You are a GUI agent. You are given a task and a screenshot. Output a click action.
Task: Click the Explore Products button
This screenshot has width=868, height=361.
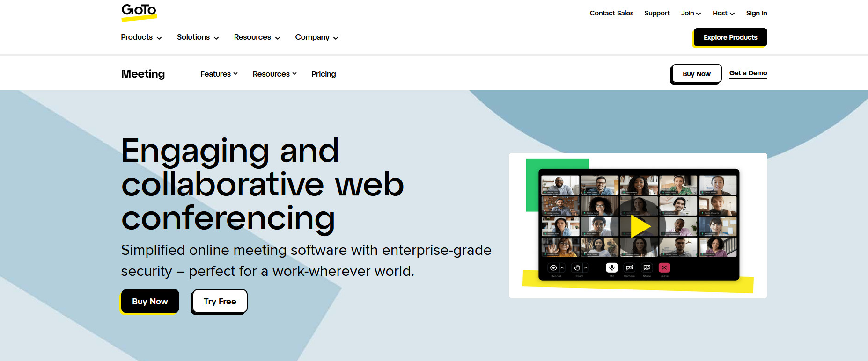click(x=730, y=37)
